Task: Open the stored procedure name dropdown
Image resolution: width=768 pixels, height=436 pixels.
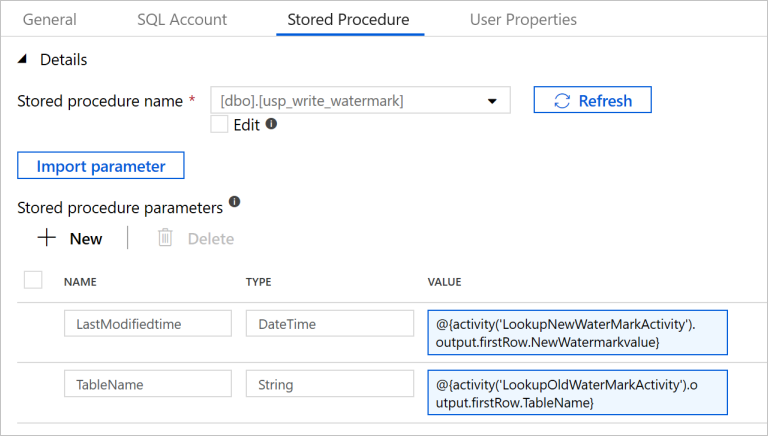Action: (x=492, y=101)
